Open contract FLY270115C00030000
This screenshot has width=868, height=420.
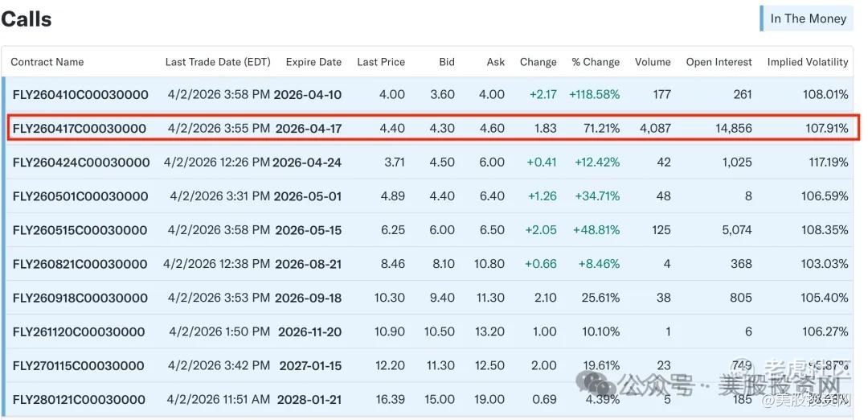click(x=79, y=366)
